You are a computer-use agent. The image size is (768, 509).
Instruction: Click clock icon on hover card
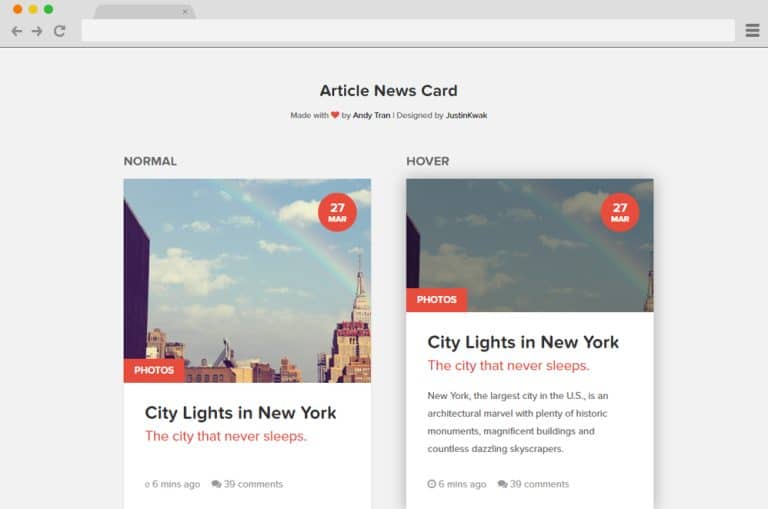[431, 484]
